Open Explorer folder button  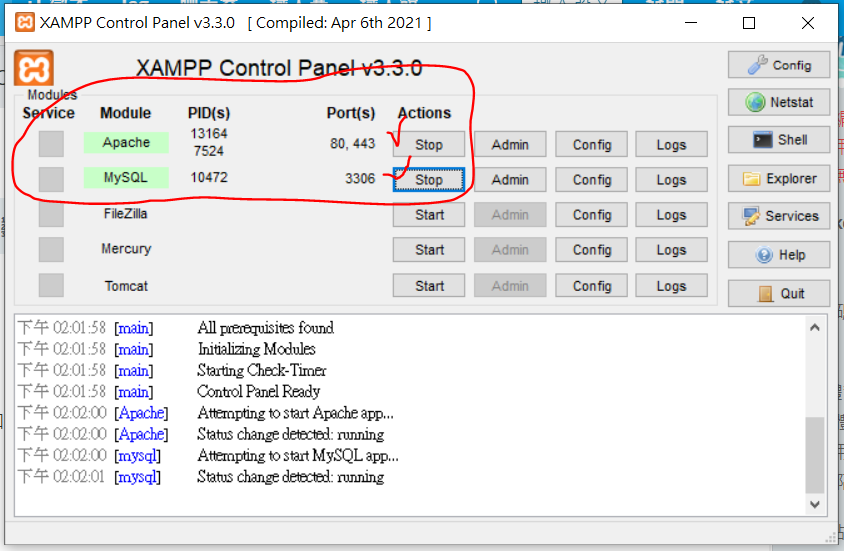click(x=779, y=179)
